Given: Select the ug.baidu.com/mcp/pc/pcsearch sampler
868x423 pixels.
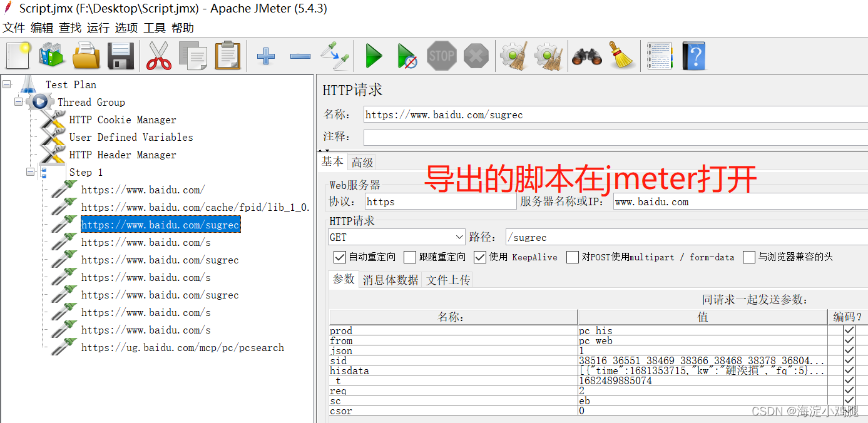Looking at the screenshot, I should click(183, 347).
